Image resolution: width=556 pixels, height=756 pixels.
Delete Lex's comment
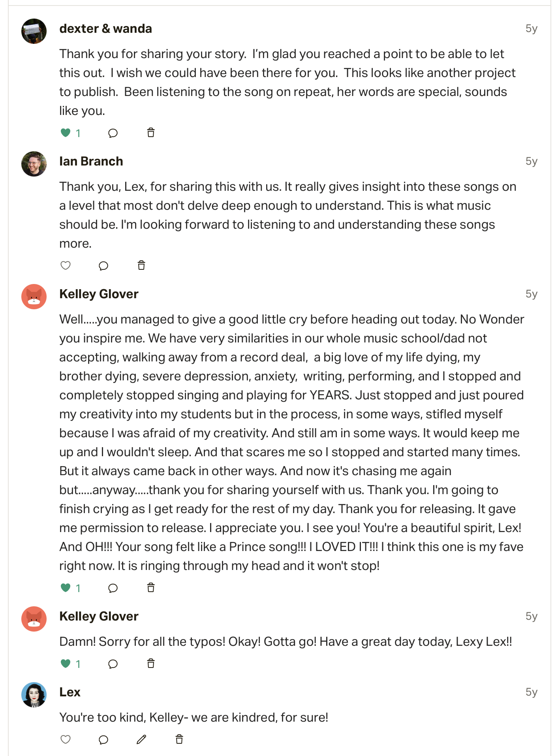pos(179,739)
